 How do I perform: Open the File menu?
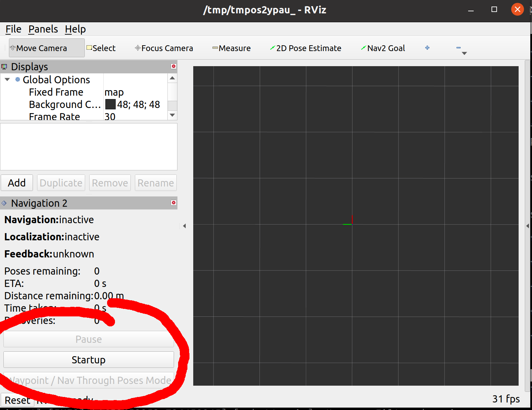coord(13,29)
